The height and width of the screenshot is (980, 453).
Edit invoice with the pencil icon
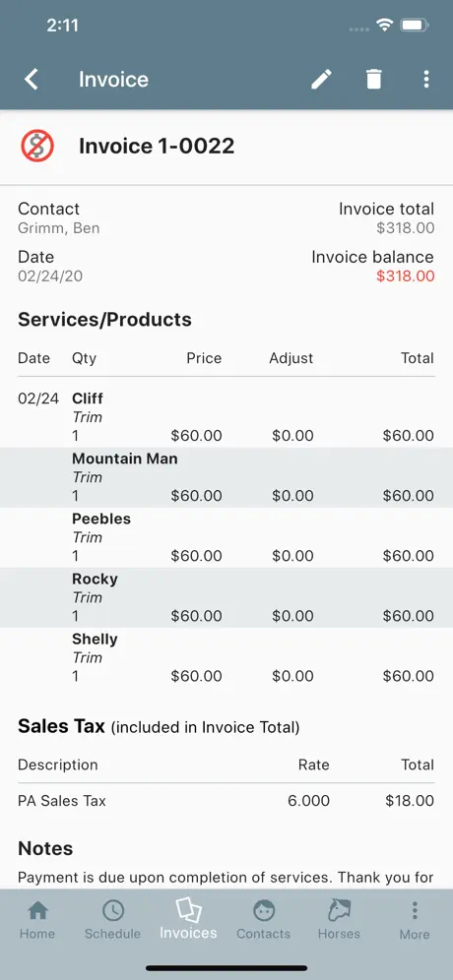pos(322,80)
